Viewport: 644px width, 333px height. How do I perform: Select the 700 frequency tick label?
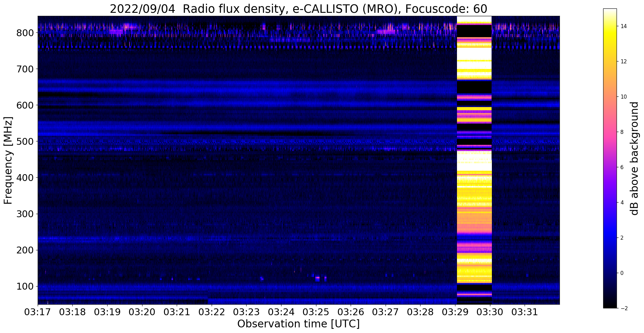point(26,69)
